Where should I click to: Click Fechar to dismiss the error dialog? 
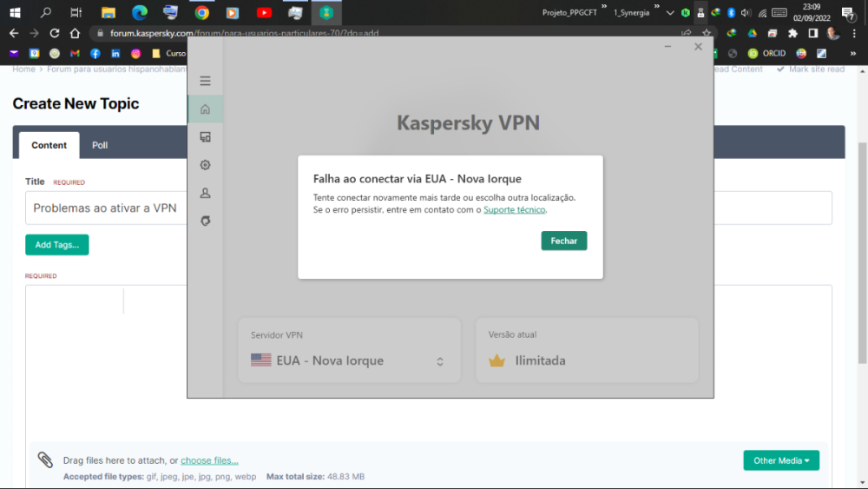[564, 241]
